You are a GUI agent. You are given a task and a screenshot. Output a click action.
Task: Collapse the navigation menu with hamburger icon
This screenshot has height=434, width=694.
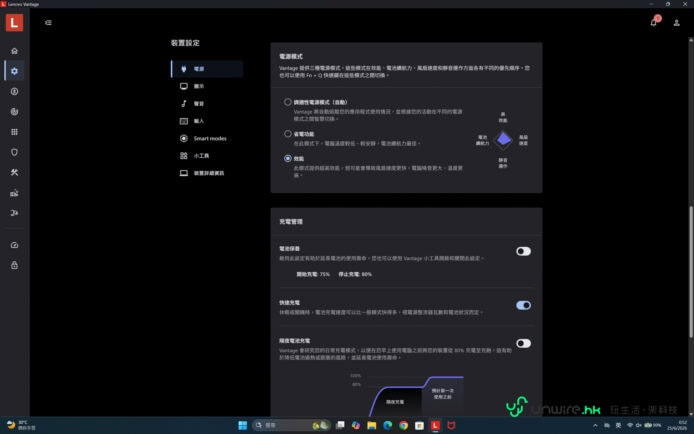[48, 23]
